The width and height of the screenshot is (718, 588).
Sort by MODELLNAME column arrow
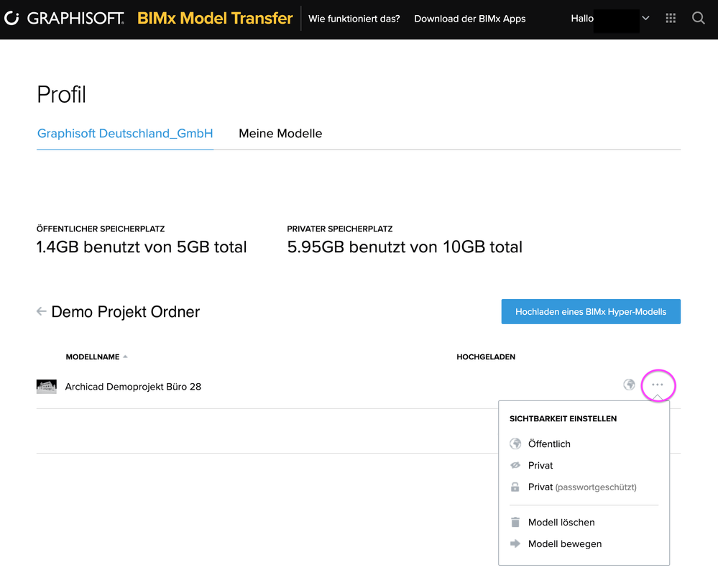(x=126, y=357)
